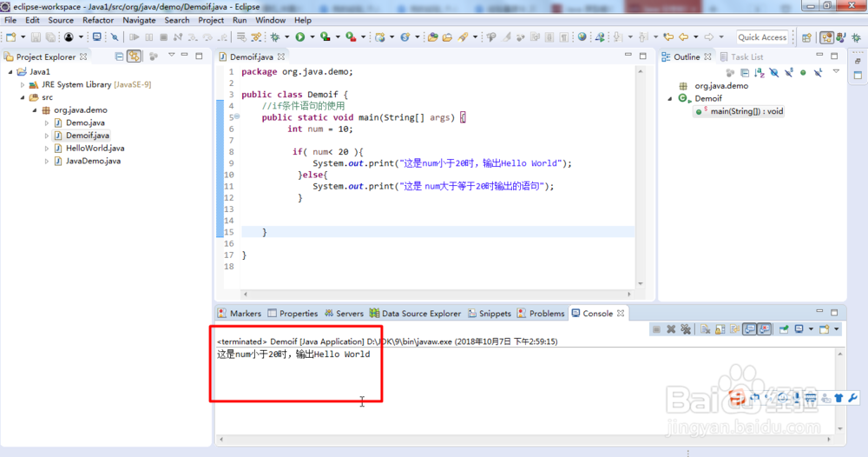Click the New file wizard icon
This screenshot has height=457, width=868.
11,37
